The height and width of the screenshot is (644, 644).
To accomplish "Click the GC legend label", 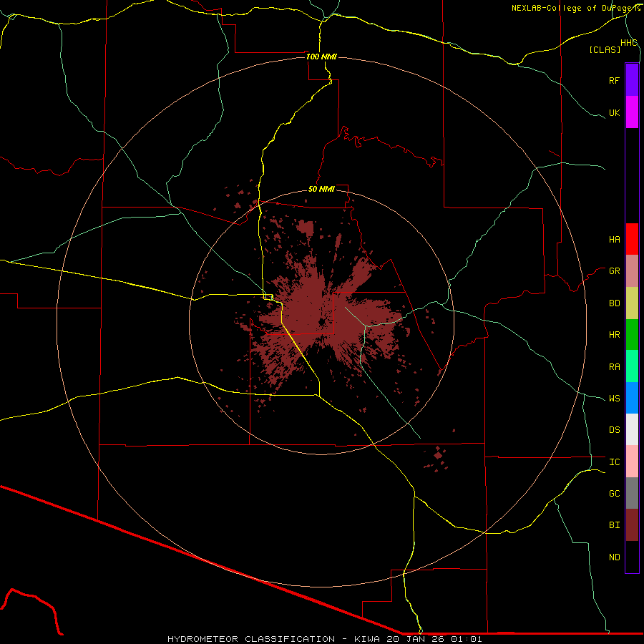I will coord(614,494).
